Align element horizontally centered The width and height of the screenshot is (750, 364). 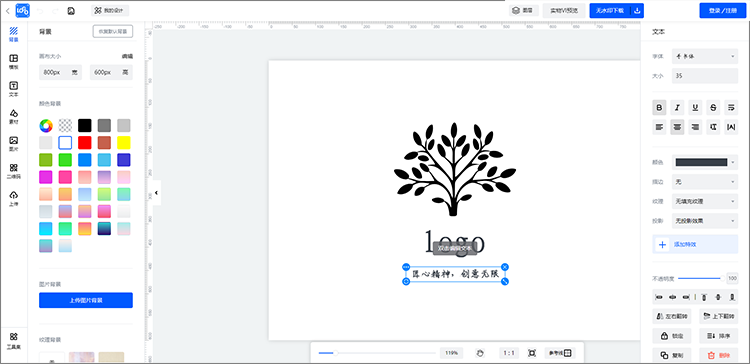click(x=673, y=297)
